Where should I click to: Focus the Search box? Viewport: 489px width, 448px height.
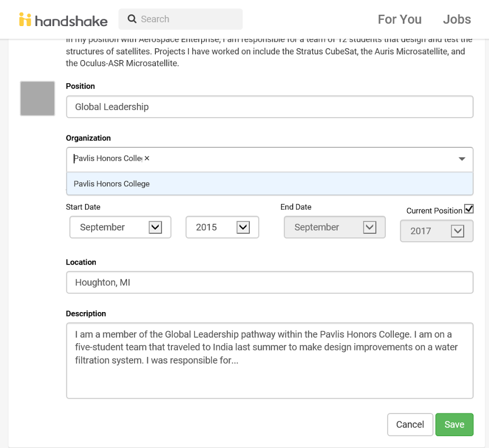point(180,19)
